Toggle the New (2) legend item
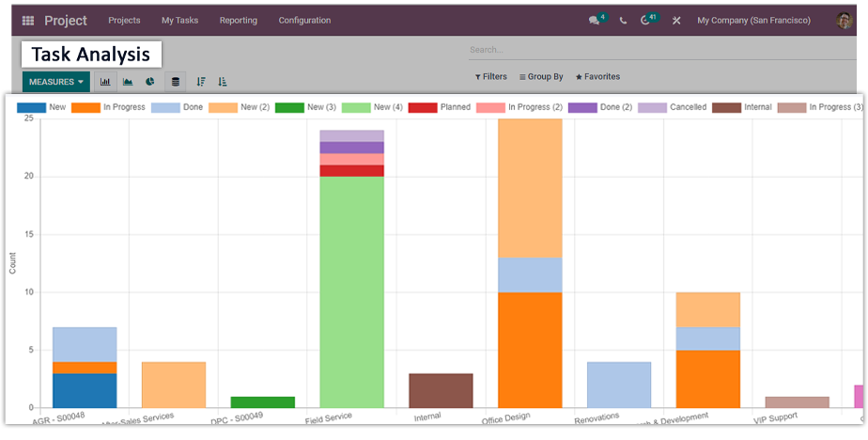Viewport: 868px width, 440px height. 240,107
